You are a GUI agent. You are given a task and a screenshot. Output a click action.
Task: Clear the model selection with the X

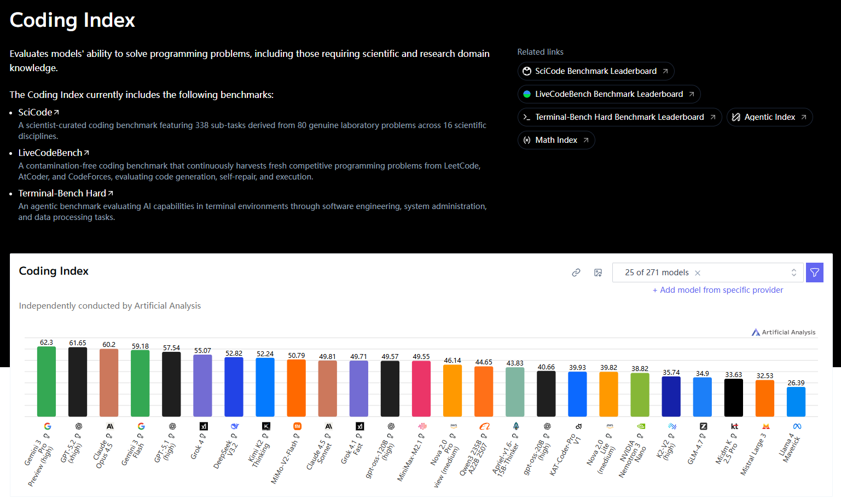pyautogui.click(x=698, y=273)
